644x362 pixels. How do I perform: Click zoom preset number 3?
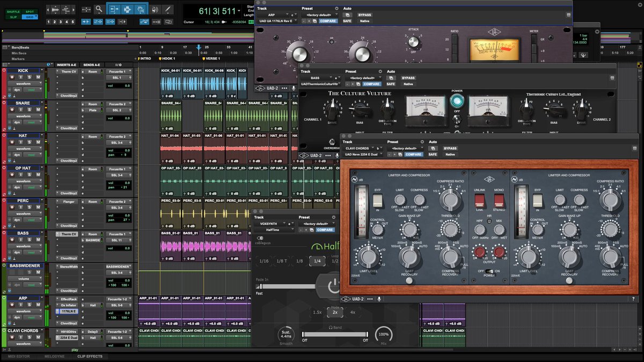click(61, 22)
